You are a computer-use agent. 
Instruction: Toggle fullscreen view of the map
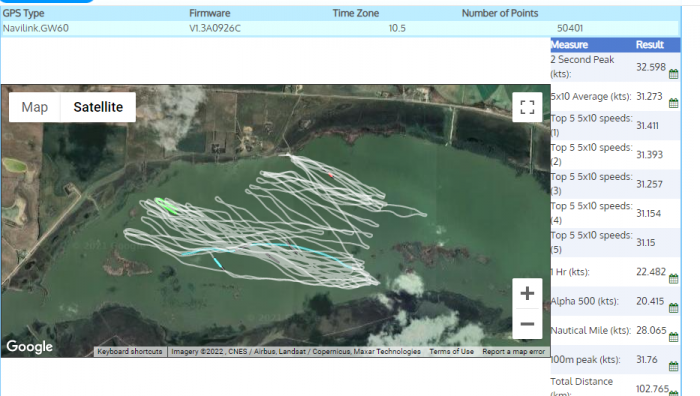pyautogui.click(x=527, y=107)
